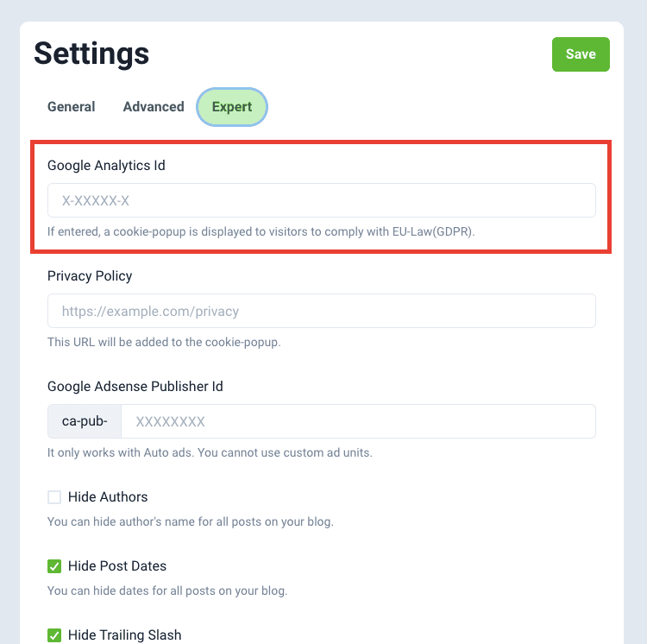Viewport: 647px width, 644px height.
Task: Click the green Save button
Action: pyautogui.click(x=581, y=54)
